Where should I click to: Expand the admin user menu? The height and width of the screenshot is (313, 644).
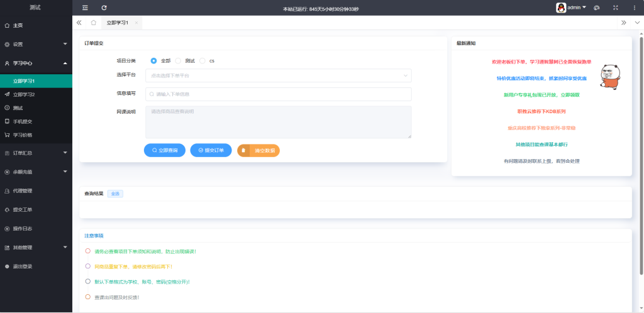click(571, 8)
